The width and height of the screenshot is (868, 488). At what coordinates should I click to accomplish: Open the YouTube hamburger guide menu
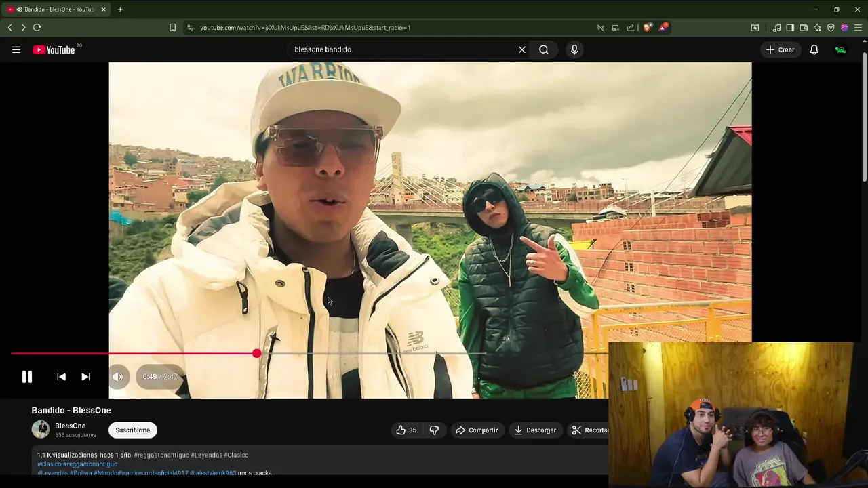coord(16,49)
